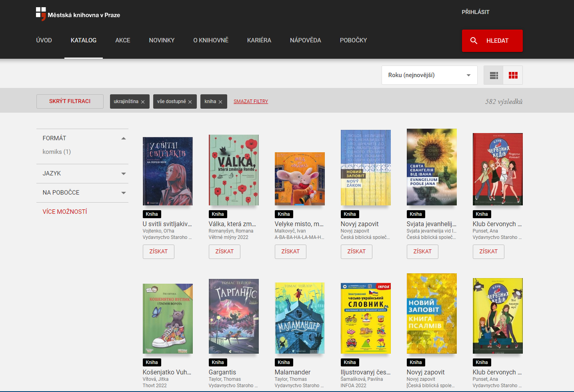Click author Vítová, Jitka
The height and width of the screenshot is (392, 574).
point(156,379)
